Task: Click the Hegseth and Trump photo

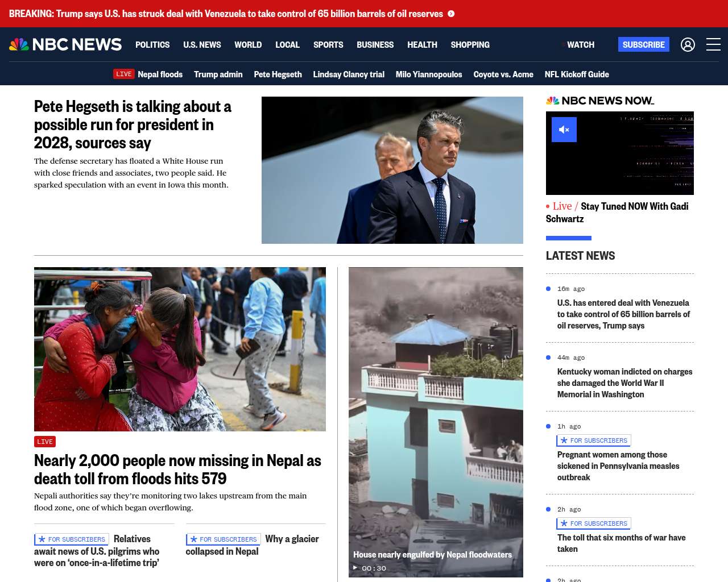Action: click(x=392, y=170)
